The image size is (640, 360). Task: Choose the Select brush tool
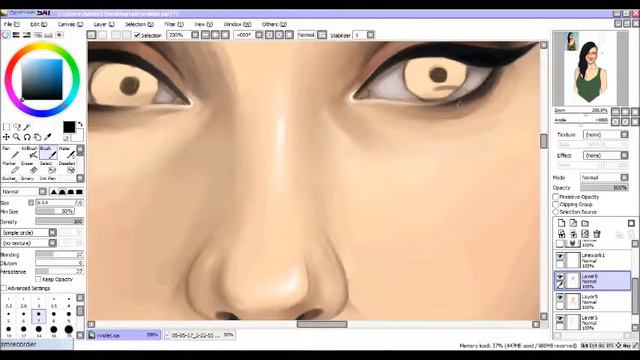[48, 167]
